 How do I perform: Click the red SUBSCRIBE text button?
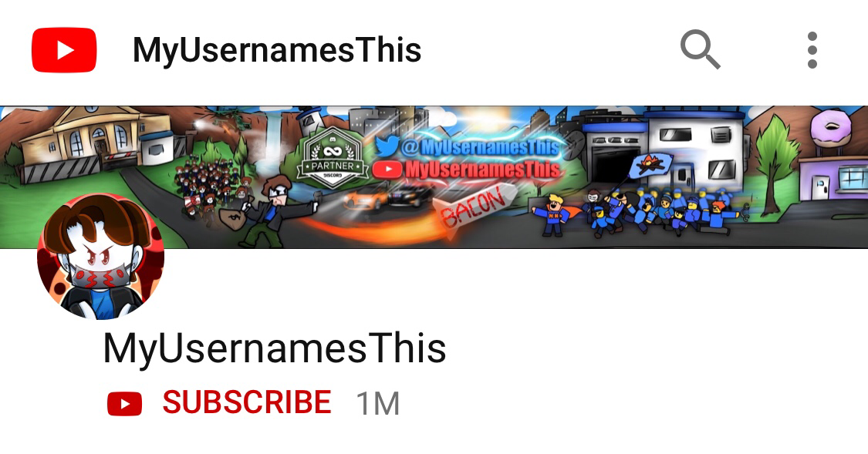click(x=247, y=402)
